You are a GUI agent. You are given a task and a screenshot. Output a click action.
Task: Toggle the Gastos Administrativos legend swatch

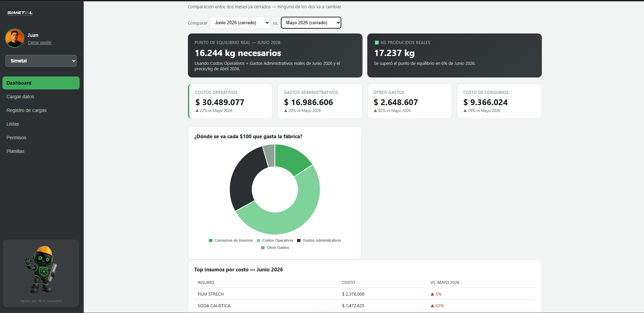click(x=299, y=241)
